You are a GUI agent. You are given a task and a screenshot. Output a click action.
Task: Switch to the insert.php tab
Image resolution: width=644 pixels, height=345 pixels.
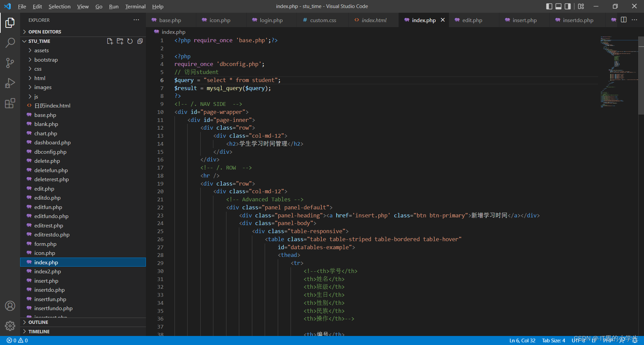(524, 20)
